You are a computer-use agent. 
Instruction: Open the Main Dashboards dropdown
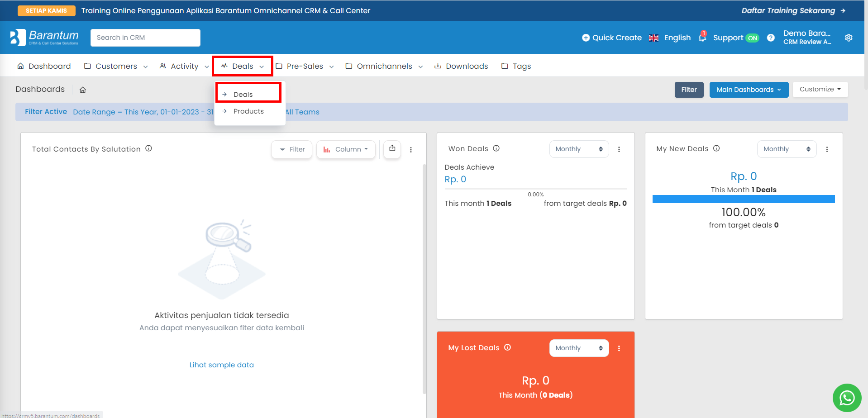tap(749, 90)
